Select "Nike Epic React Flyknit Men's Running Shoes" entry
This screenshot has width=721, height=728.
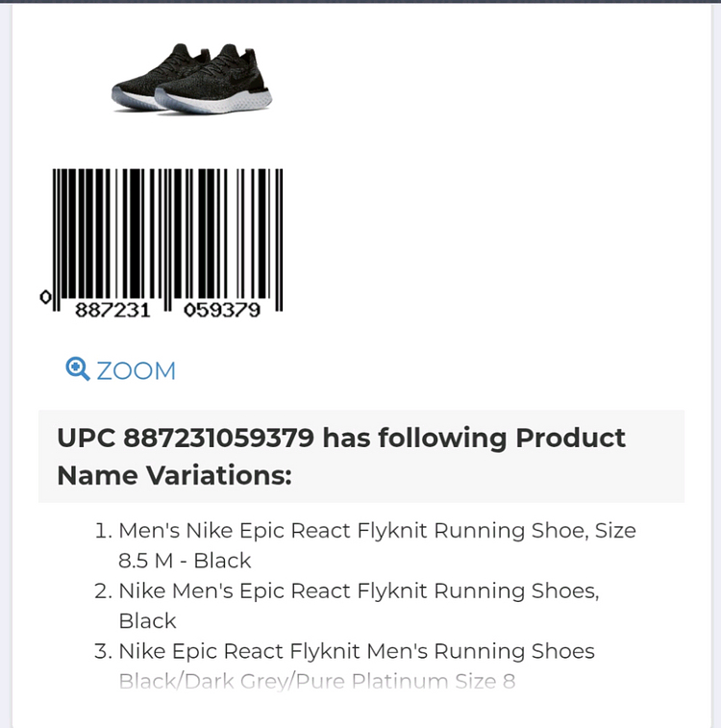click(357, 651)
